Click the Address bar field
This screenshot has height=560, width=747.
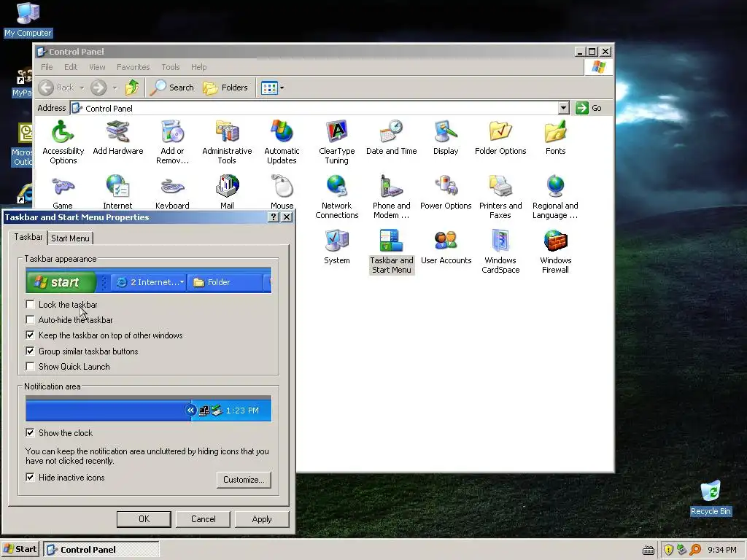coord(314,108)
